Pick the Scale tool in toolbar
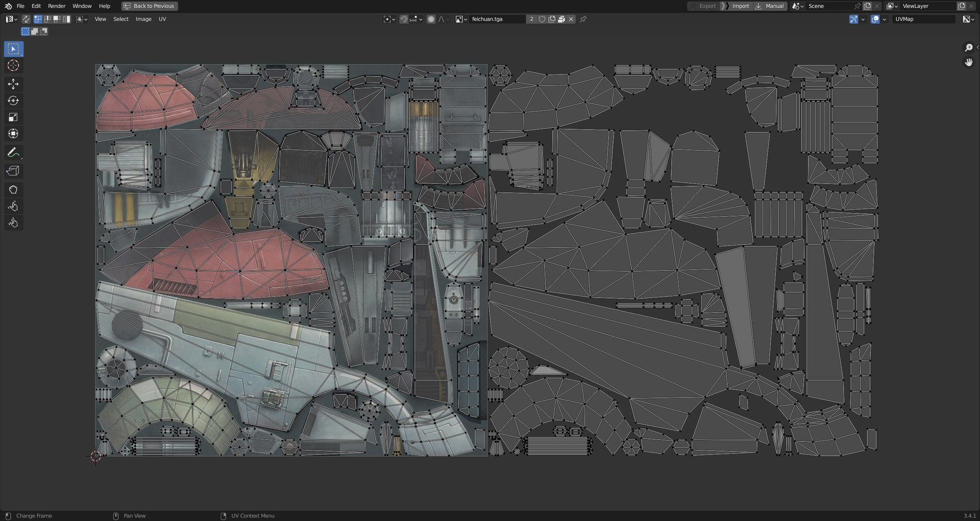The height and width of the screenshot is (521, 980). (x=13, y=117)
